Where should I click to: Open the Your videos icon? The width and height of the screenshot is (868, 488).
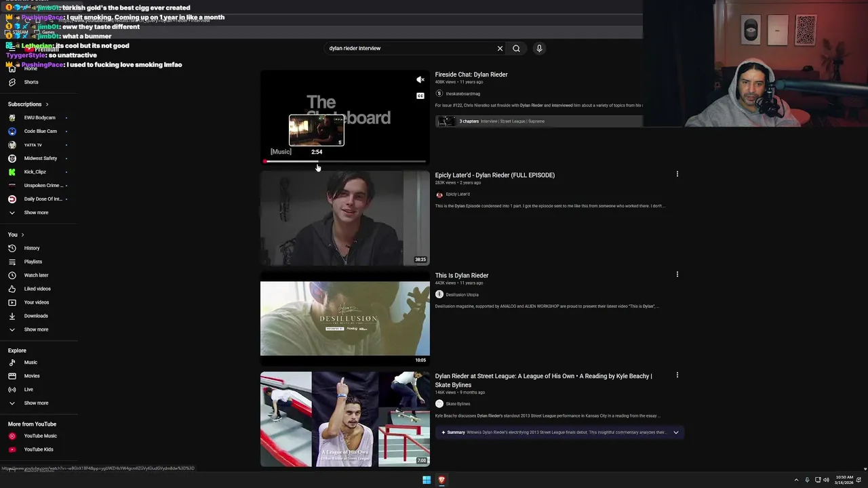coord(12,302)
